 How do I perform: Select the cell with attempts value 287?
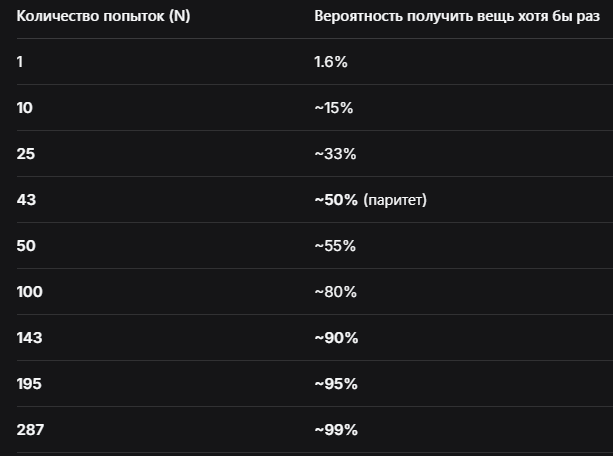click(x=30, y=430)
